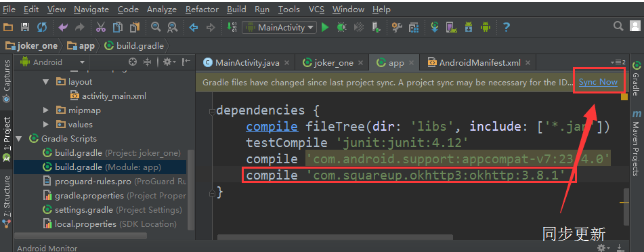Open the Captures tool window
Viewport: 644px width, 252px height.
(x=6, y=81)
